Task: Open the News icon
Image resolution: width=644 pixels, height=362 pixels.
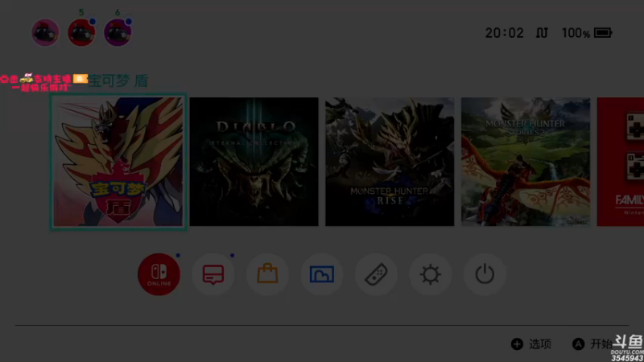Action: pos(213,274)
